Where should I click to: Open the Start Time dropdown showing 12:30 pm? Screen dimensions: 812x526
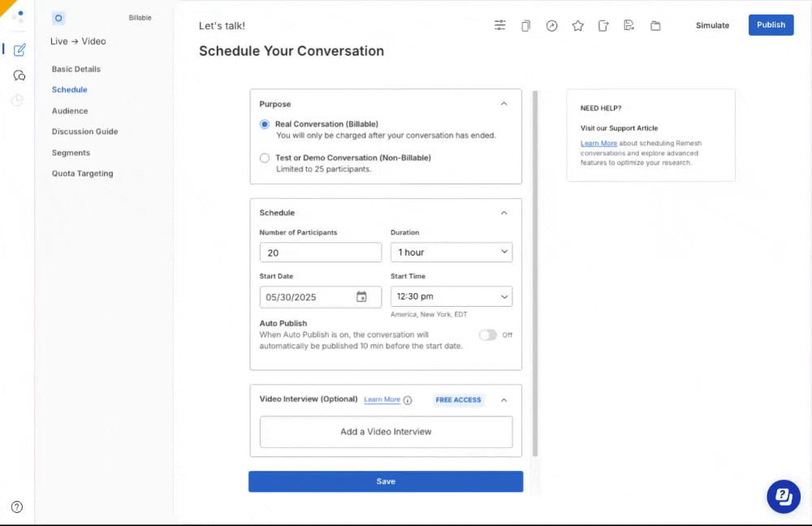pos(451,296)
